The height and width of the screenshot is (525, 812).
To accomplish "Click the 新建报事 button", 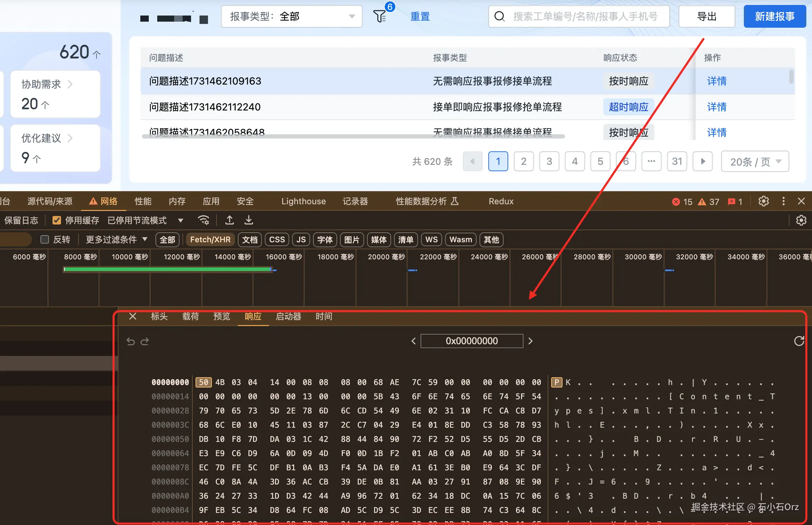I will (774, 16).
